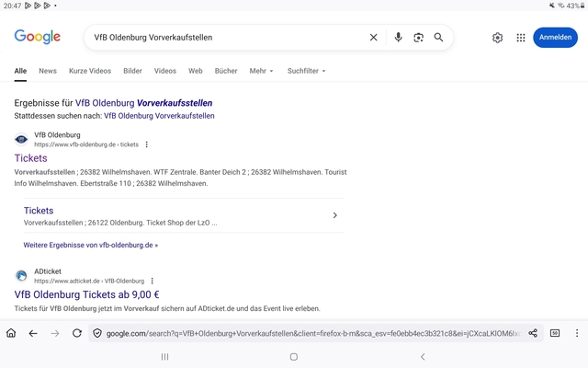Go to browser home page
588x368 pixels.
tap(11, 333)
